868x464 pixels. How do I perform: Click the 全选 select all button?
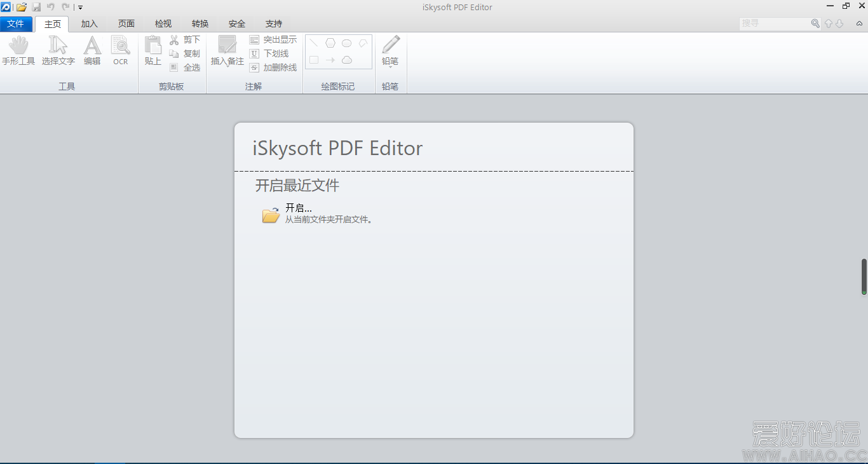[185, 67]
